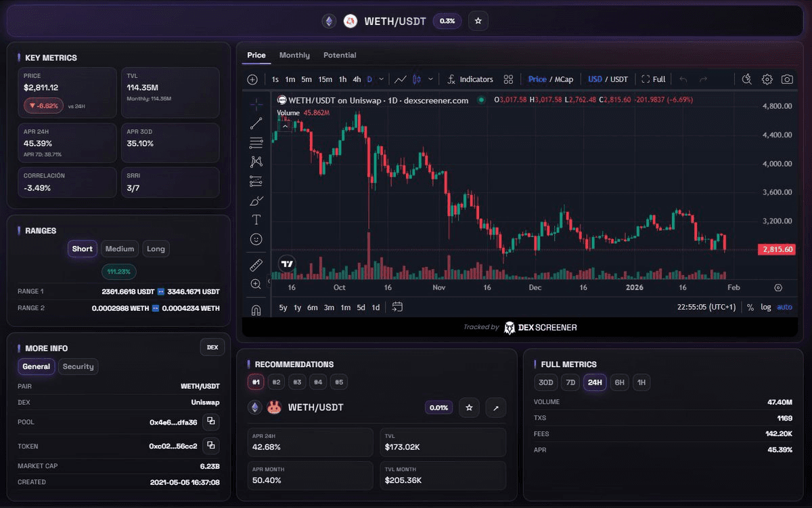The width and height of the screenshot is (812, 508).
Task: Open the timeframe interval dropdown arrow
Action: 382,79
